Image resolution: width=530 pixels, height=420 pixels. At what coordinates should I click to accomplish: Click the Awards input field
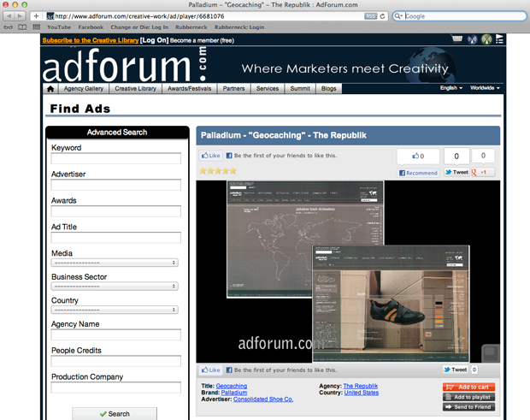[116, 211]
